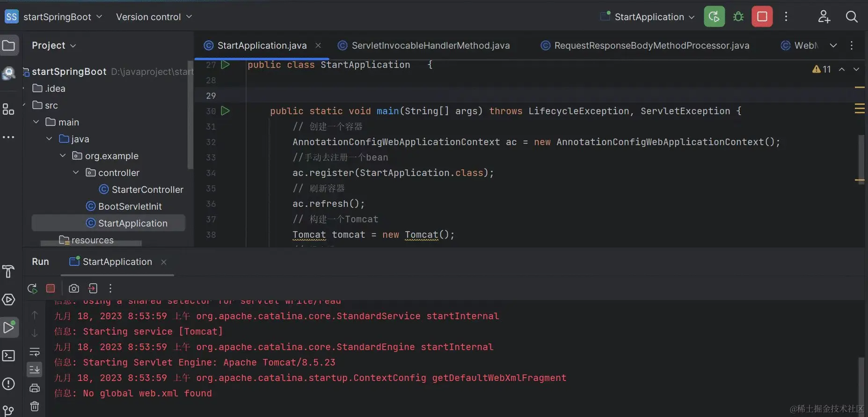
Task: Click the console down arrow icon
Action: [x=35, y=333]
